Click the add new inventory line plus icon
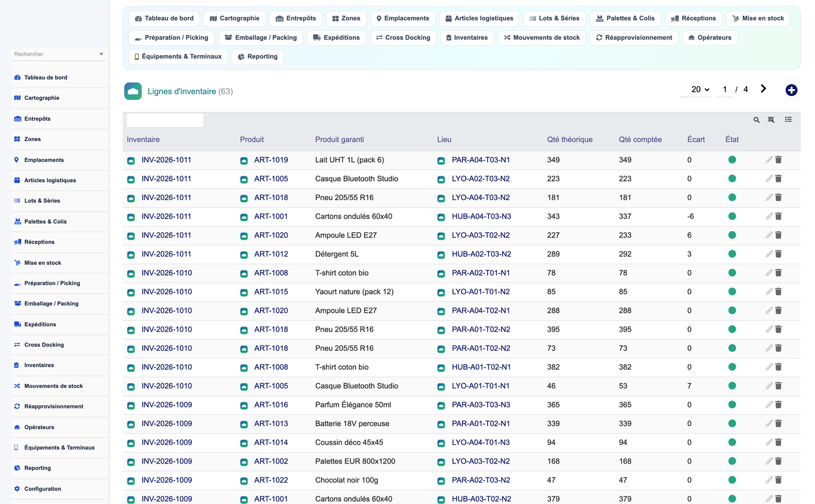This screenshot has height=504, width=815. pos(791,90)
